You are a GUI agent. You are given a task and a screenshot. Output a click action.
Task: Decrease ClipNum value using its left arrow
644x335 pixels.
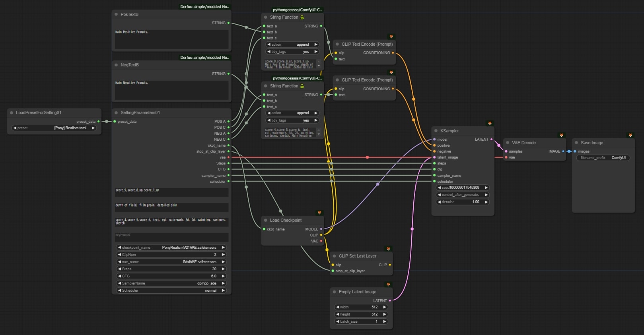coord(119,255)
